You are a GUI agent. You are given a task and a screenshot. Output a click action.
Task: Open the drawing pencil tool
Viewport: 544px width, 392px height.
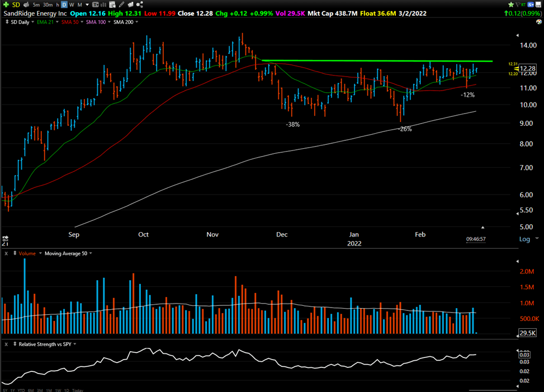click(122, 5)
